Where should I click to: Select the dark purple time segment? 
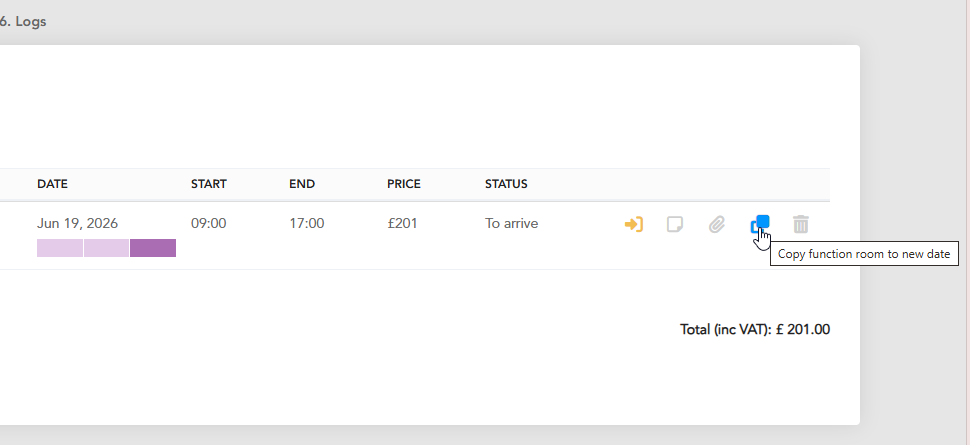(153, 248)
